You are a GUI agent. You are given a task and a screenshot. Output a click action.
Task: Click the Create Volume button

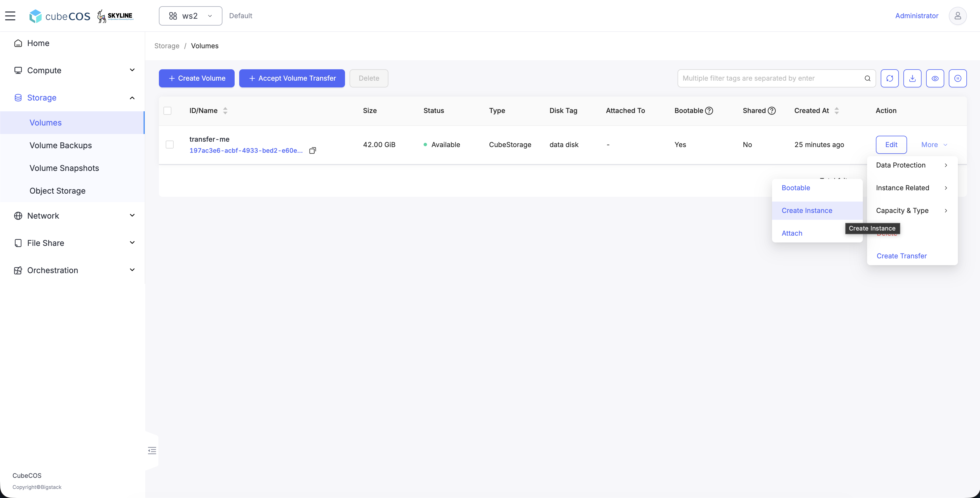coord(197,78)
